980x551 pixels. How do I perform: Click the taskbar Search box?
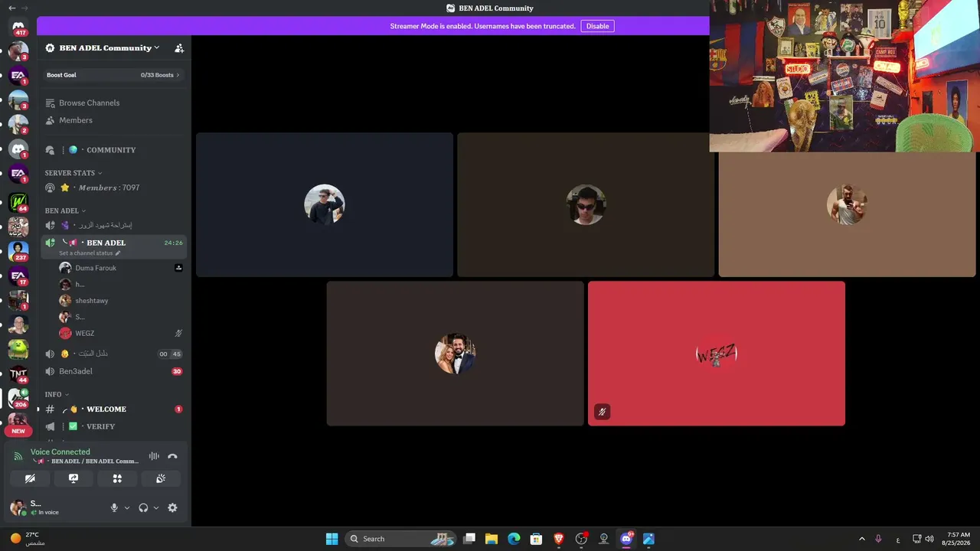400,539
